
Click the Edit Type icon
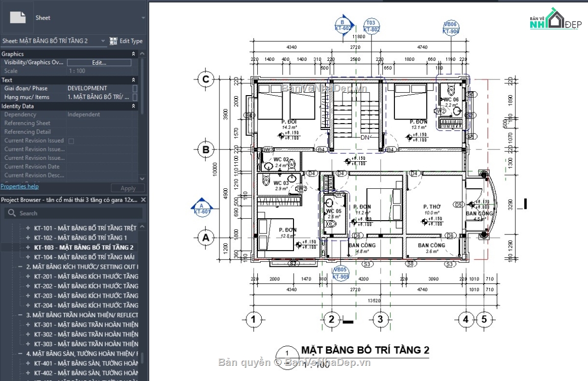pos(113,41)
